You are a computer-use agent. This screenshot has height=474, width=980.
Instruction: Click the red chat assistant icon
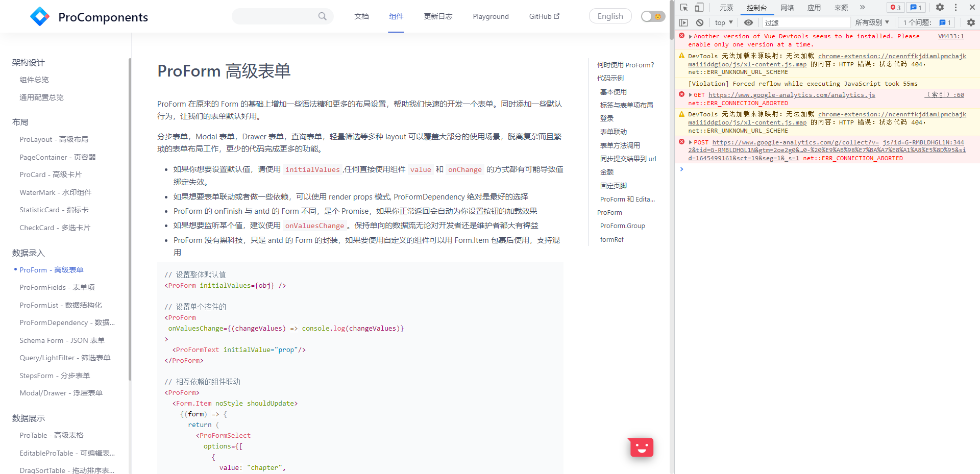tap(641, 447)
